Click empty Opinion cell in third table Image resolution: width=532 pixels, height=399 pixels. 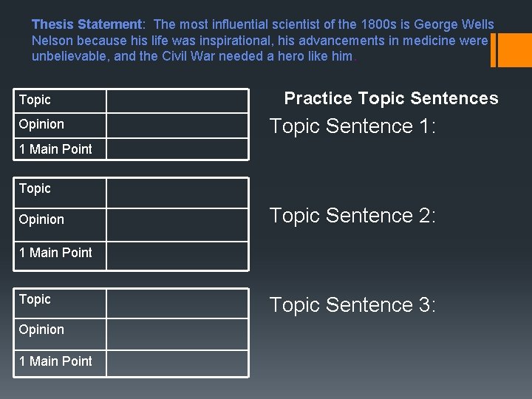(x=177, y=334)
